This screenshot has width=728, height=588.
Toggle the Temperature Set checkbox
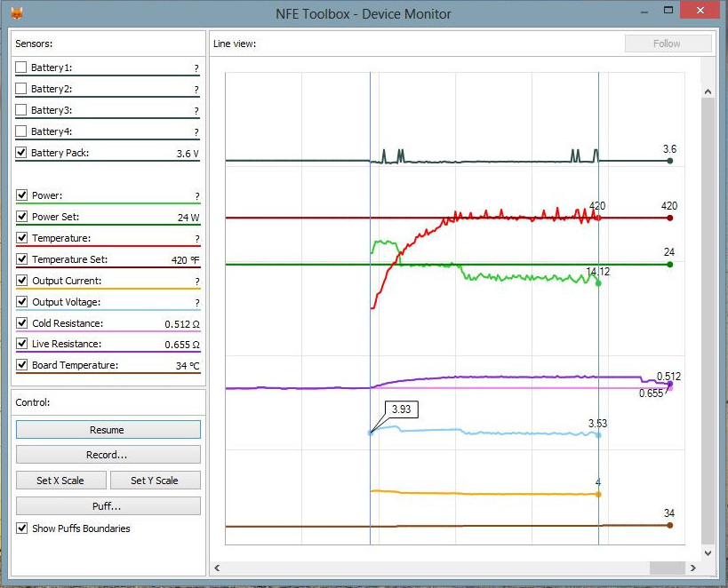coord(22,259)
